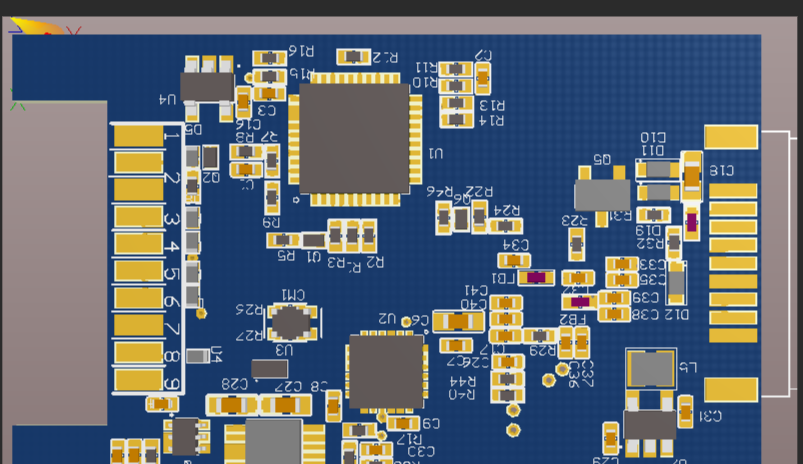The image size is (803, 464).
Task: Select the Q5 transistor body
Action: (602, 194)
